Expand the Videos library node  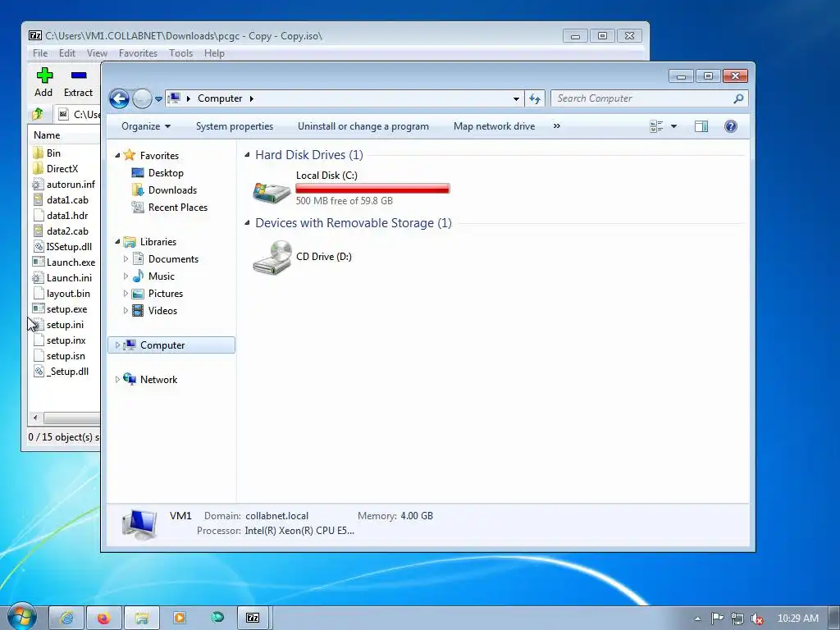point(126,311)
